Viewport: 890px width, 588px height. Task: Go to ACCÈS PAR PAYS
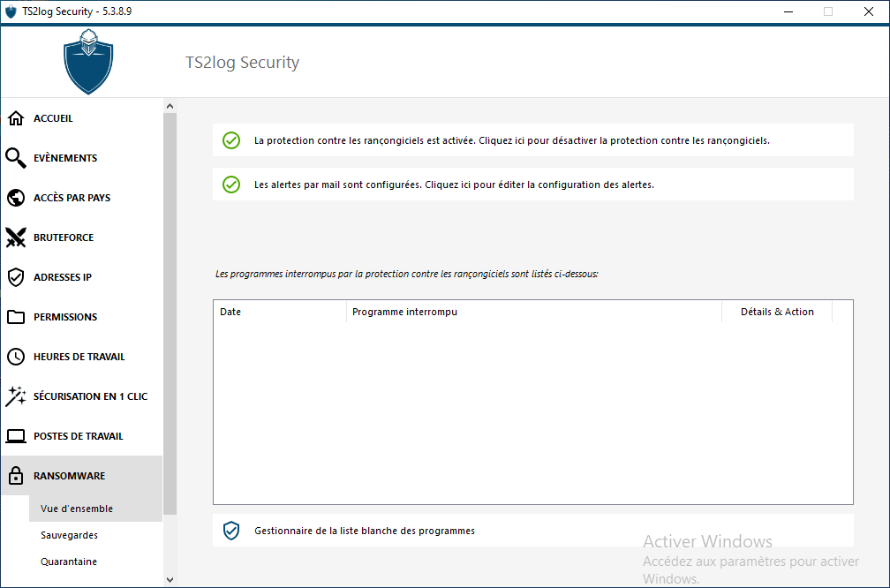[x=82, y=198]
